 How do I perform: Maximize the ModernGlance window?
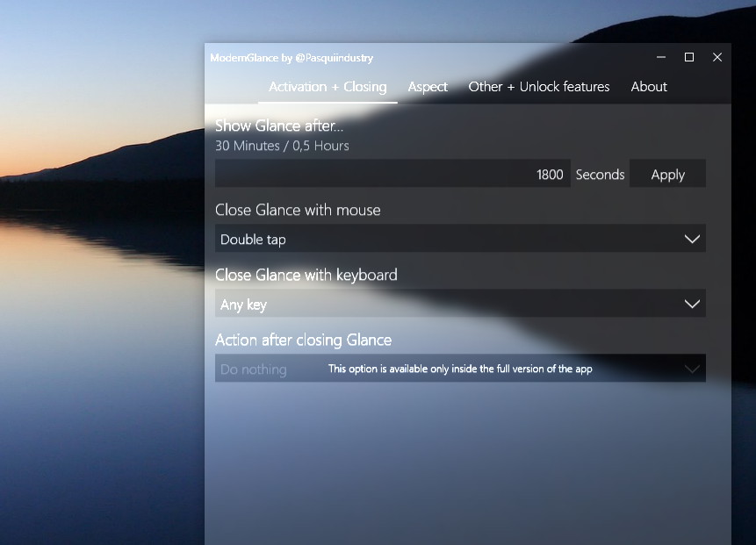click(689, 57)
